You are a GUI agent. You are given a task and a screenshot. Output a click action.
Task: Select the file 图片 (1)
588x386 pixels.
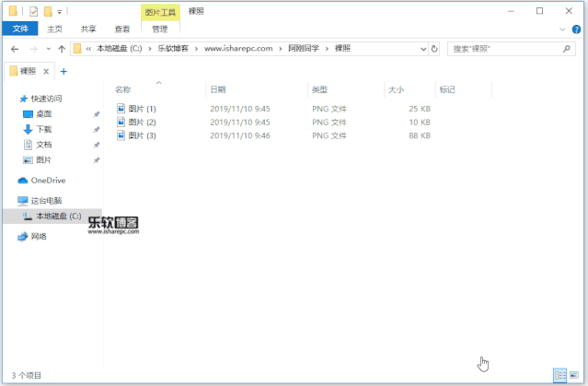click(x=142, y=109)
